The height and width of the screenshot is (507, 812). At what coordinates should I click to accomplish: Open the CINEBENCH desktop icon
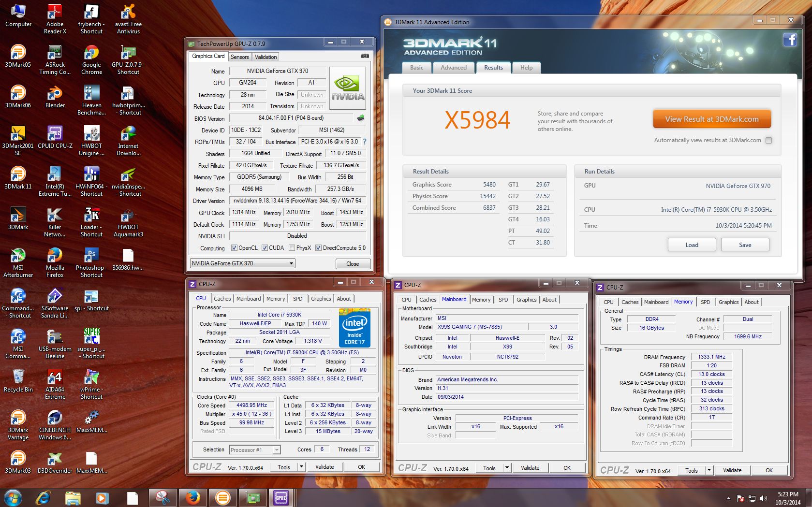click(55, 425)
